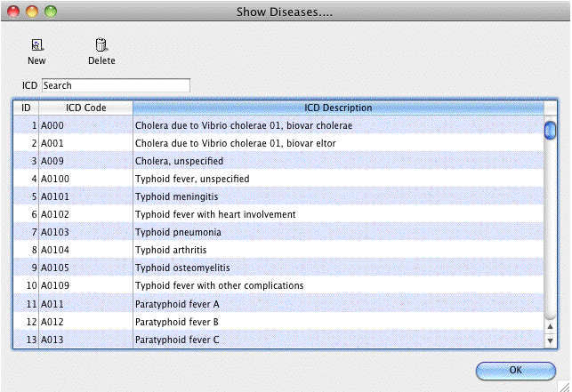Click the scrollbar down arrow
Viewport: 572px width, 392px height.
(551, 340)
